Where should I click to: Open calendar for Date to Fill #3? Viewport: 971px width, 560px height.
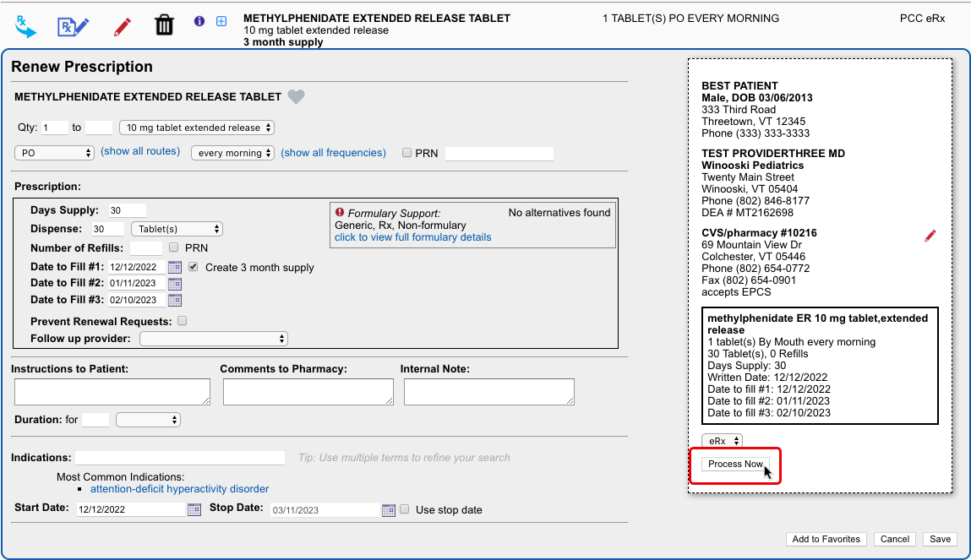tap(175, 300)
